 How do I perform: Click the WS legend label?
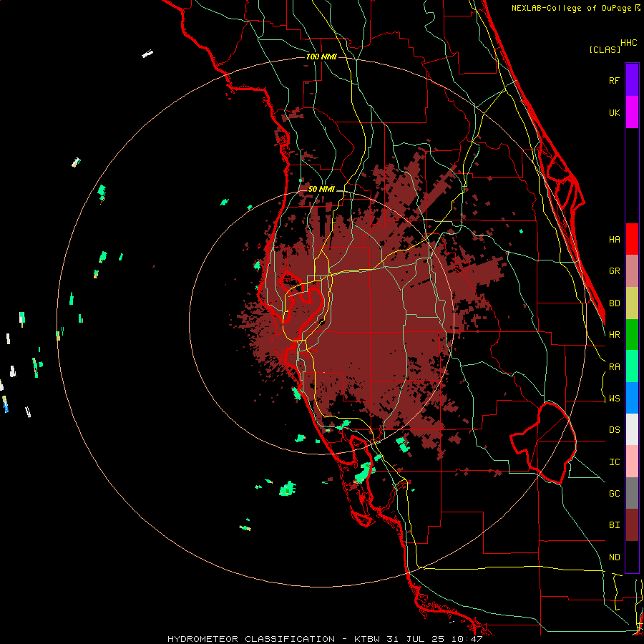point(614,398)
